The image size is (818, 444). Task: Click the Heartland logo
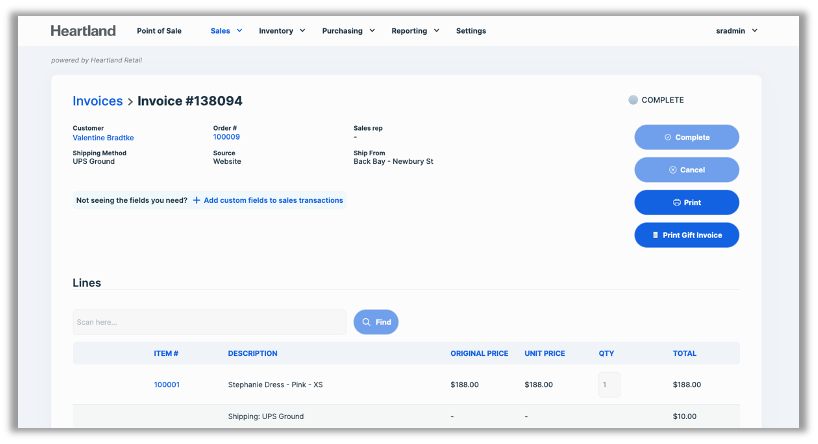point(83,31)
